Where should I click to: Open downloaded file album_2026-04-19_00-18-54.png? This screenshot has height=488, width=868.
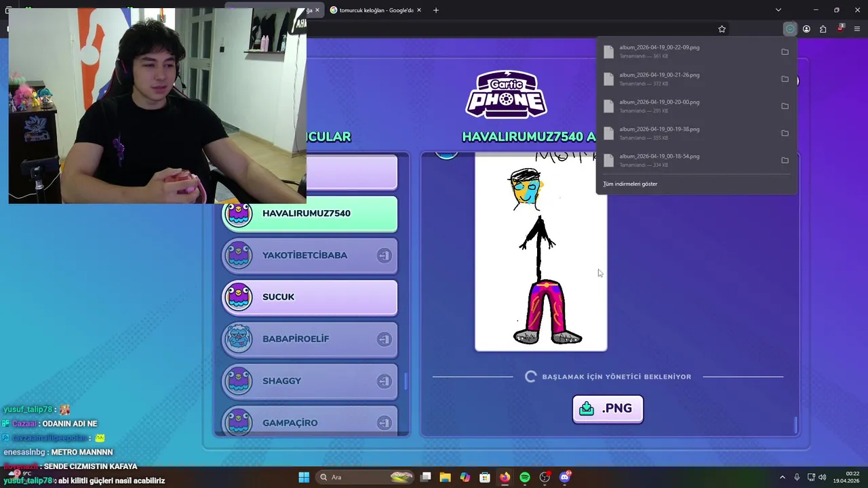(686, 160)
